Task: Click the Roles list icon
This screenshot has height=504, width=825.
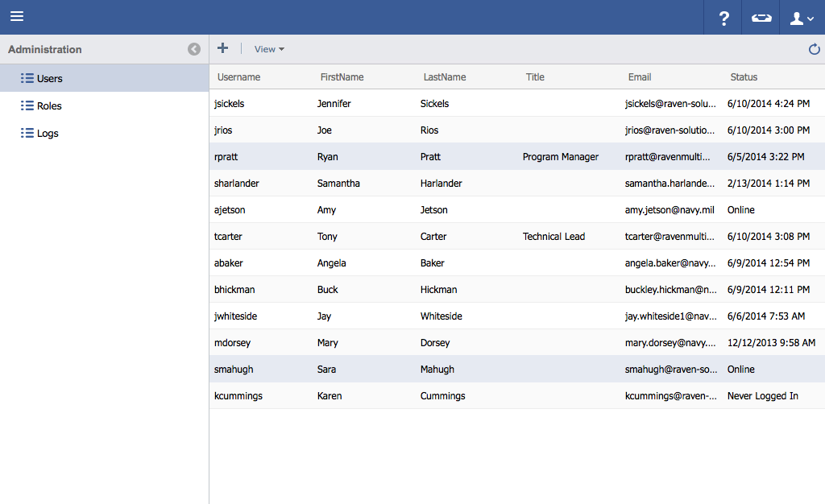Action: (x=27, y=105)
